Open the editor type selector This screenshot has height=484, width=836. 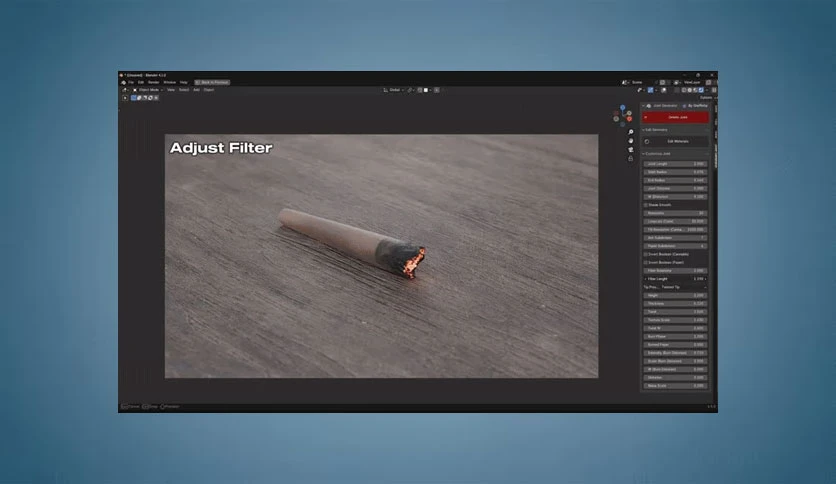(x=125, y=90)
